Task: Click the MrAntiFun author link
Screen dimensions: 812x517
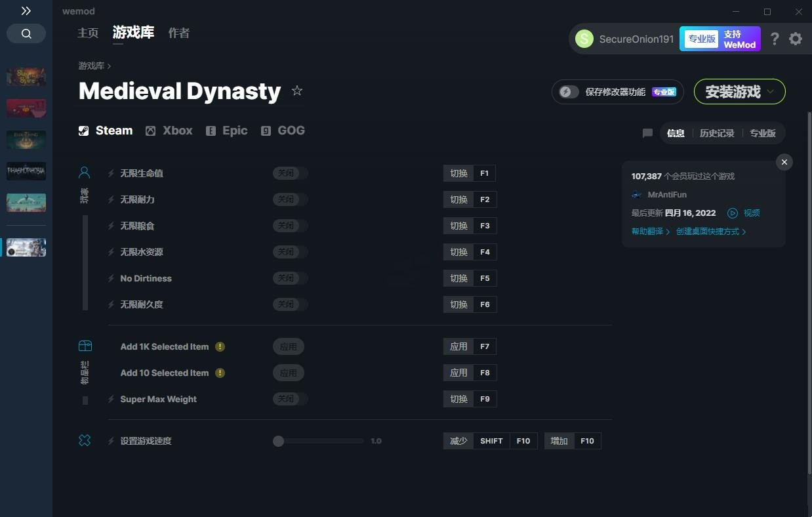Action: point(667,195)
